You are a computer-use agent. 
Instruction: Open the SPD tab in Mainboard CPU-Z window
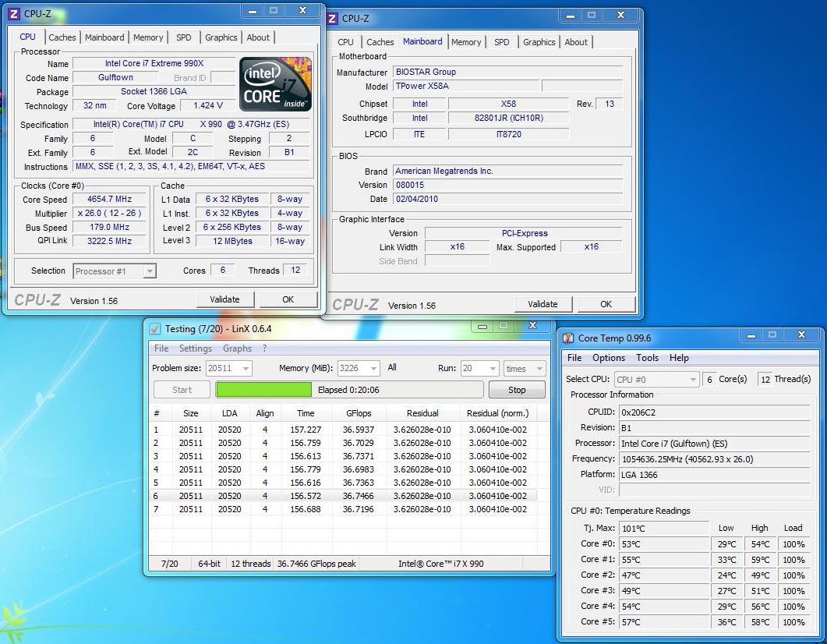(502, 42)
